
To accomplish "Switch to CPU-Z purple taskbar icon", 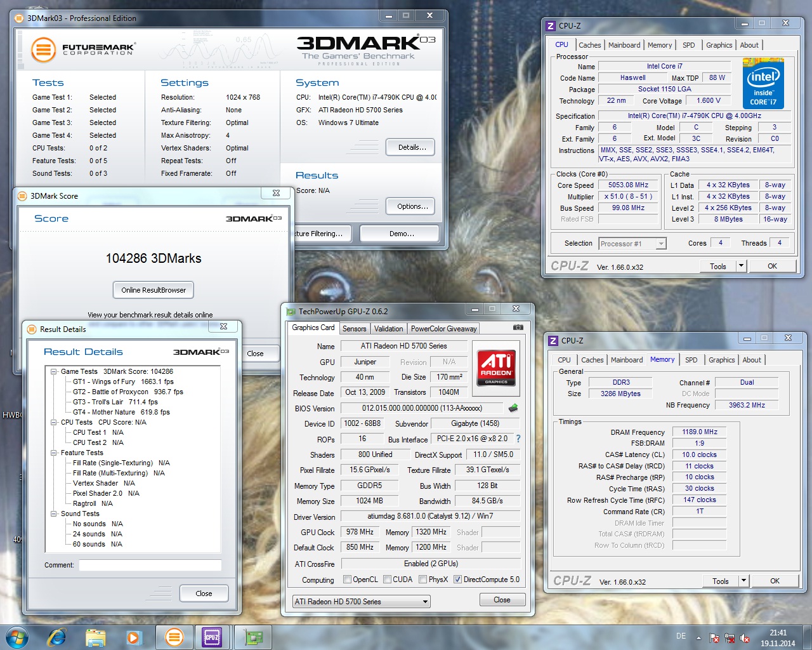I will 212,637.
